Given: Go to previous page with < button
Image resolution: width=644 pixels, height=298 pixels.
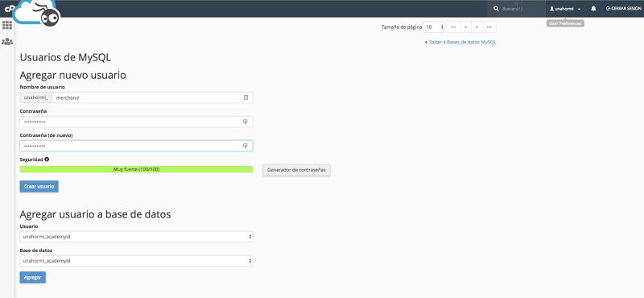Looking at the screenshot, I should pos(465,27).
